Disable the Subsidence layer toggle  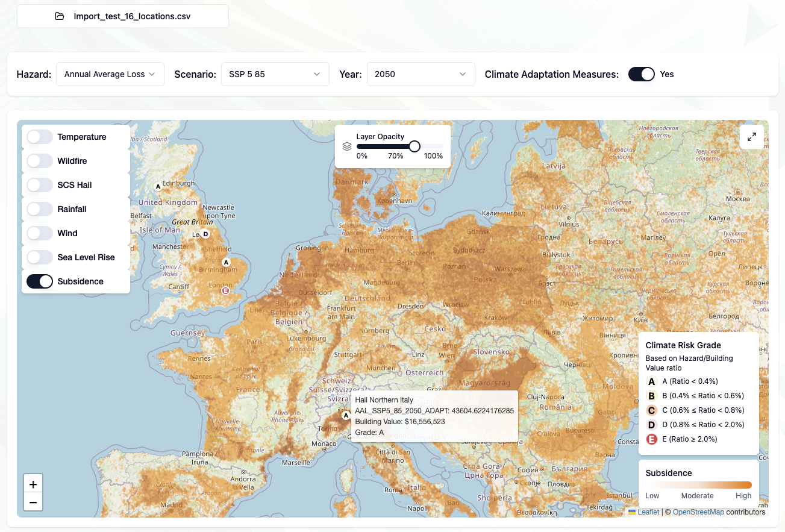pos(40,281)
